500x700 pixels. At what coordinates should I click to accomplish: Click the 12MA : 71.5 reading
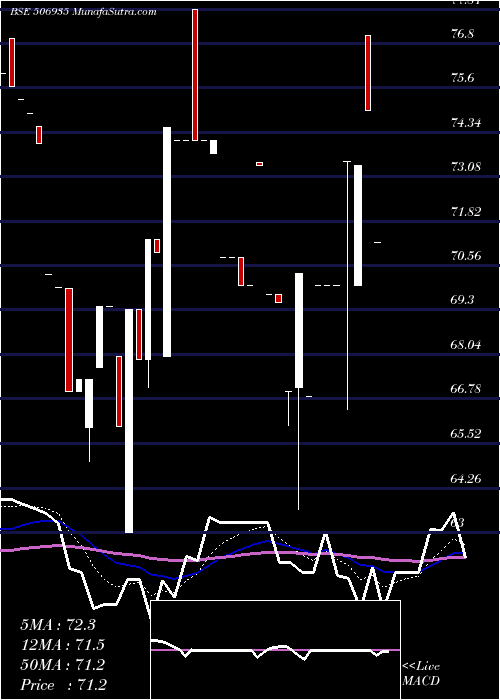[x=62, y=645]
